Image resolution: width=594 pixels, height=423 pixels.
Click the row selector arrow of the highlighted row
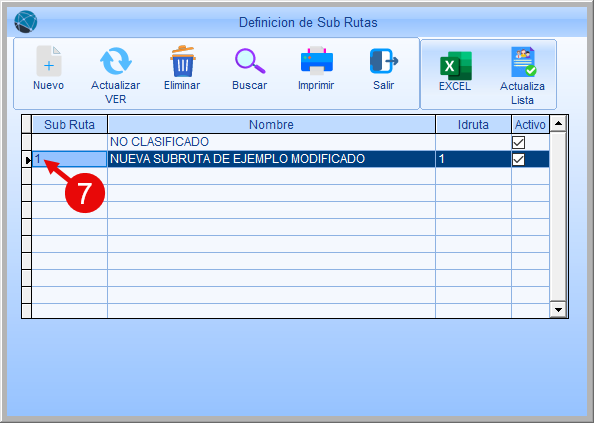click(27, 160)
